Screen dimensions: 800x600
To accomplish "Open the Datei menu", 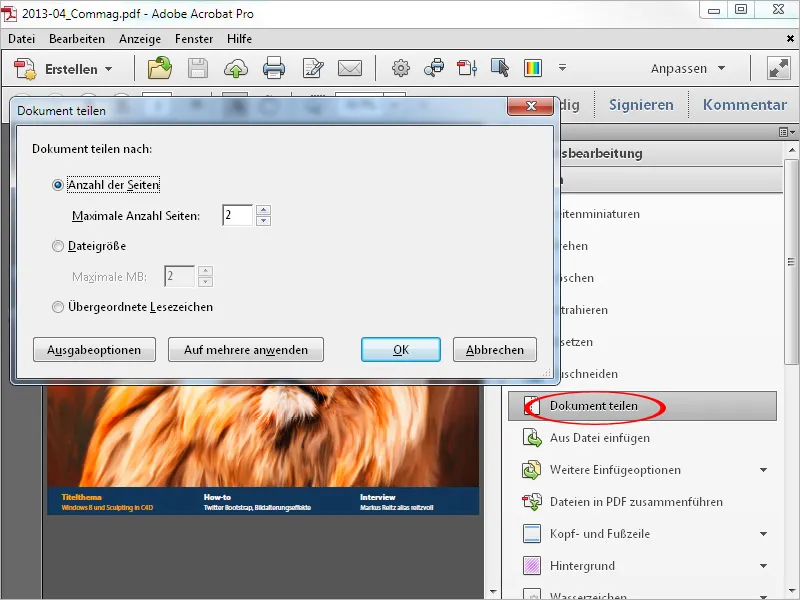I will [x=21, y=39].
